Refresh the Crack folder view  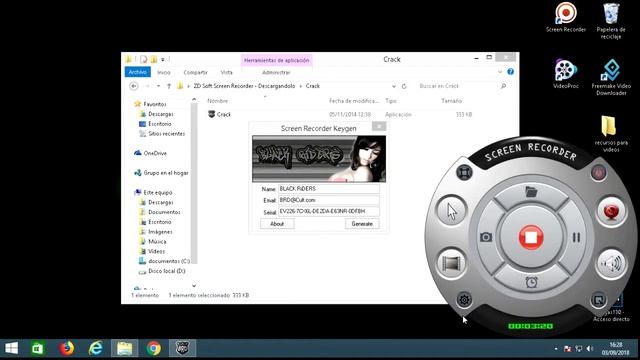[x=404, y=86]
